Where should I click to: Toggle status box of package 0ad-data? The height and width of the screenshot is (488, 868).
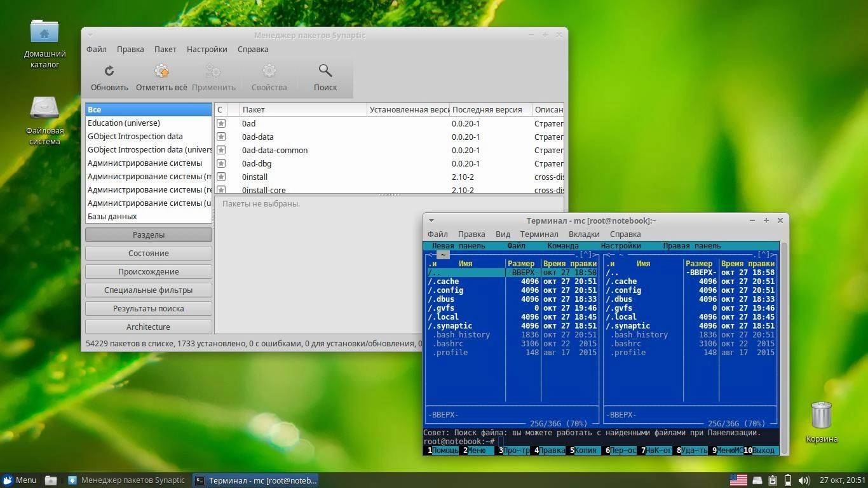click(221, 137)
